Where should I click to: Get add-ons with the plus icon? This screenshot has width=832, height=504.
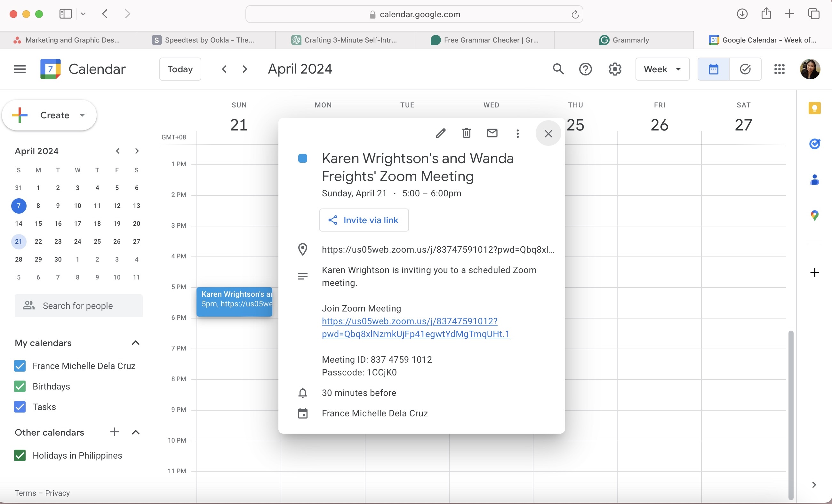pyautogui.click(x=814, y=272)
